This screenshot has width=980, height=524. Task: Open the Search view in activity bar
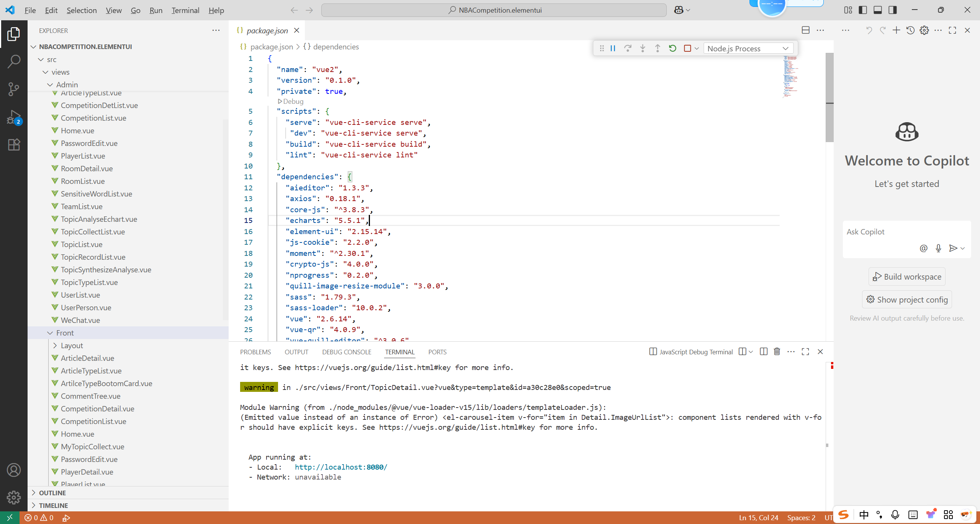[x=14, y=61]
